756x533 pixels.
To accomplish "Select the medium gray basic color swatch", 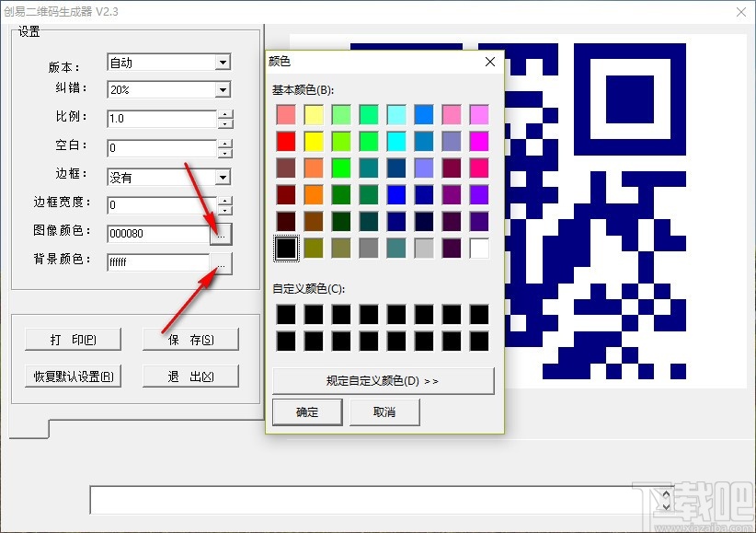I will [x=369, y=249].
